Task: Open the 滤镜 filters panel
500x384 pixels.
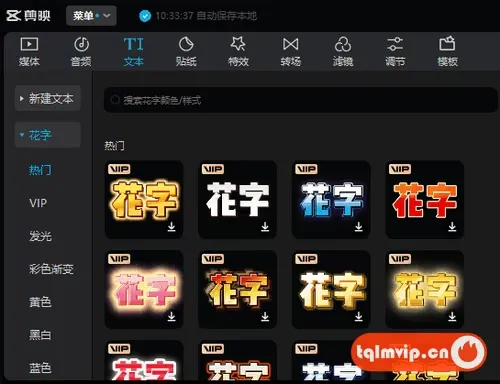Action: [343, 52]
